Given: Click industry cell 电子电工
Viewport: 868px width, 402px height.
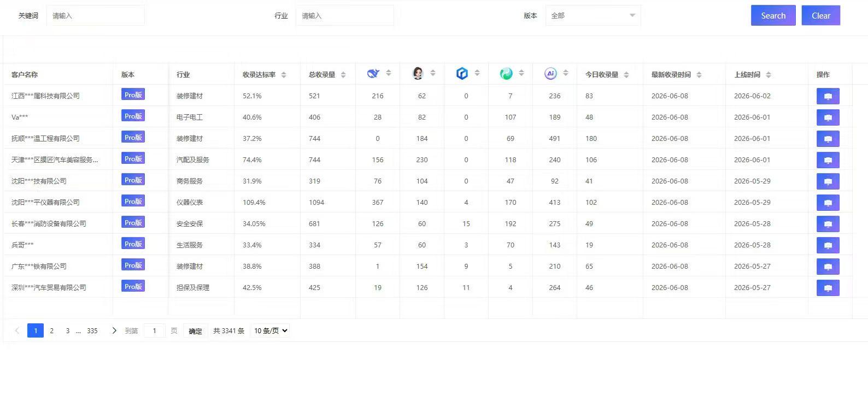Looking at the screenshot, I should click(190, 117).
